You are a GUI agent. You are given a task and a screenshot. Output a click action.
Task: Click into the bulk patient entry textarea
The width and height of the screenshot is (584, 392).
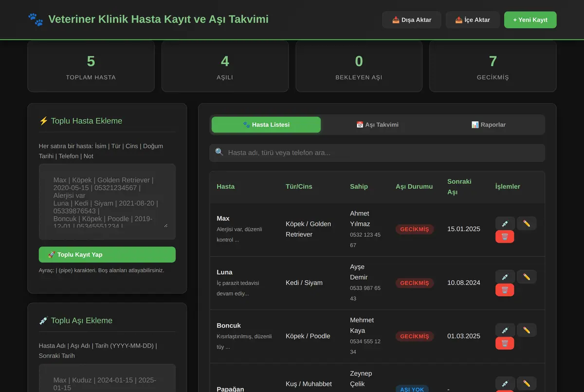107,201
